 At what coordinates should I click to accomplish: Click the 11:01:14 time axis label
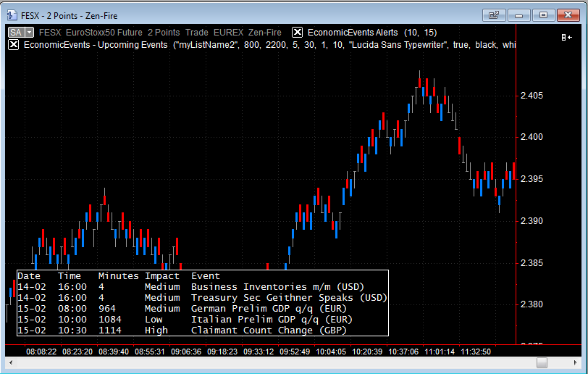(x=440, y=352)
